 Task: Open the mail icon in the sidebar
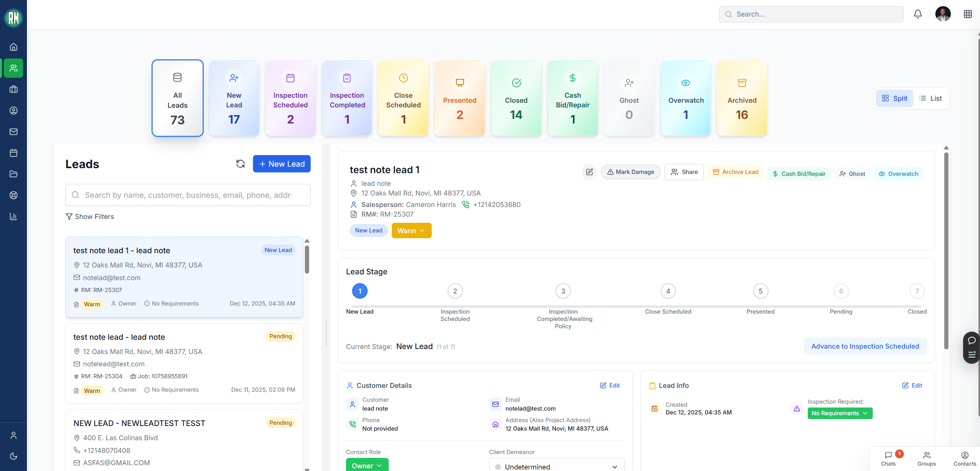point(13,132)
